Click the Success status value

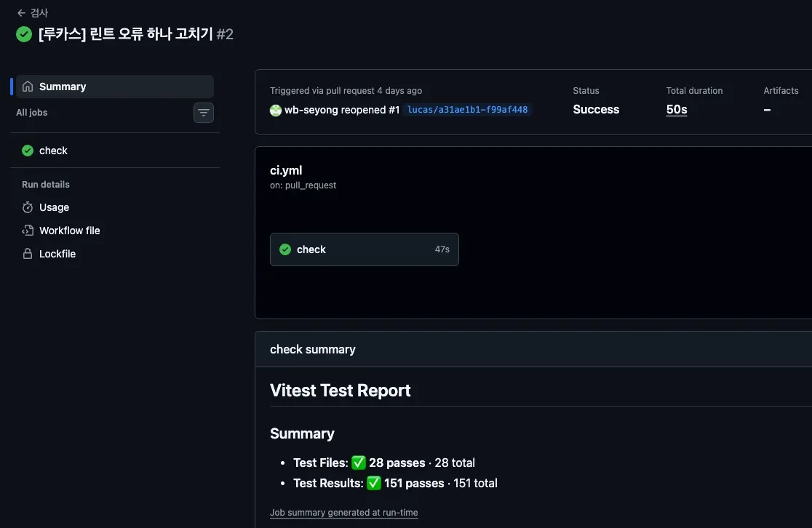click(596, 110)
